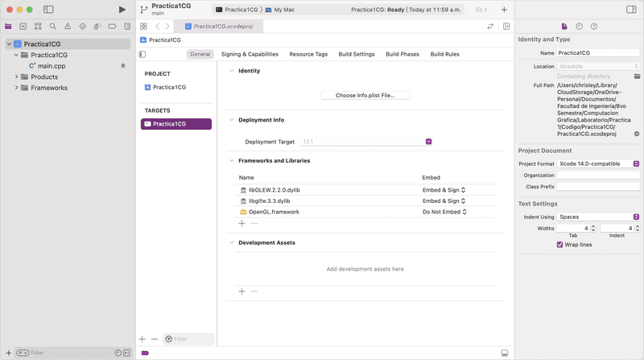Click the editor swap arrows icon
The width and height of the screenshot is (644, 360).
point(490,27)
